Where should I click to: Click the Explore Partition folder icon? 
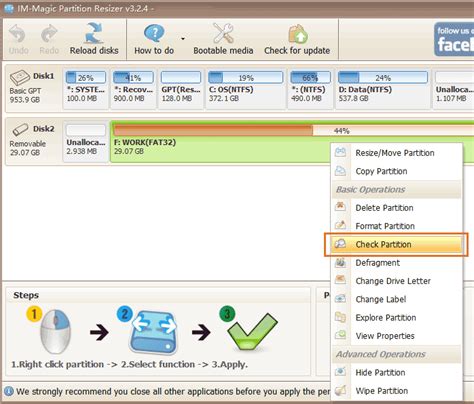click(x=340, y=317)
